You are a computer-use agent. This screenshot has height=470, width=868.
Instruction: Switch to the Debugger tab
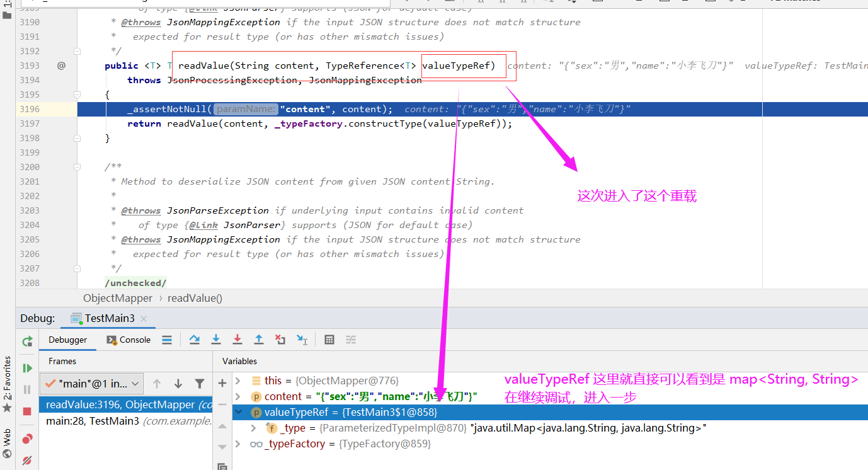tap(67, 340)
